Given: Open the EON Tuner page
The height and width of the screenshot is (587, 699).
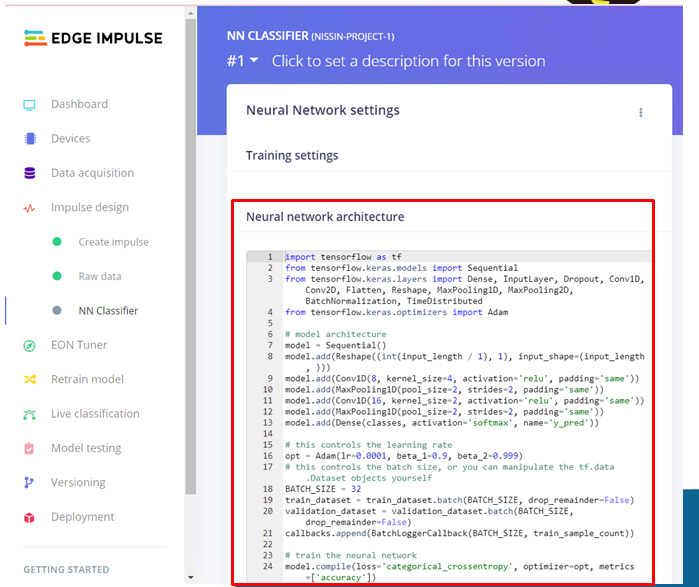Looking at the screenshot, I should click(x=79, y=345).
